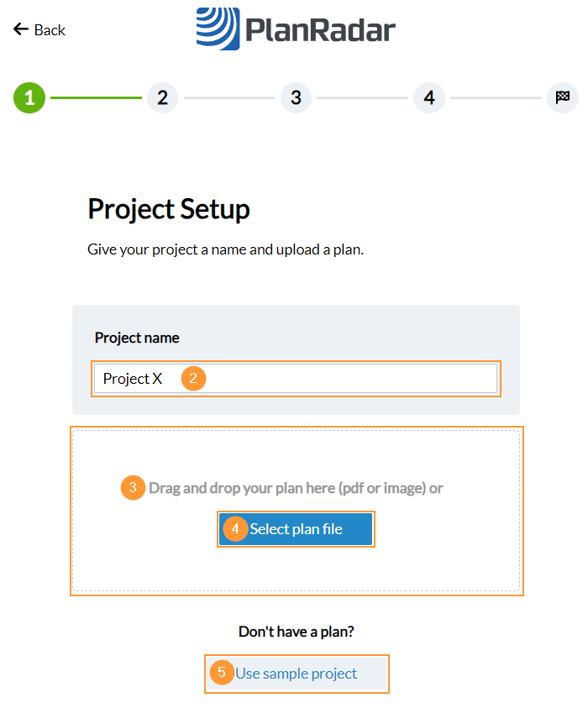588x703 pixels.
Task: Click the "Don't have a plan?" text
Action: click(296, 632)
